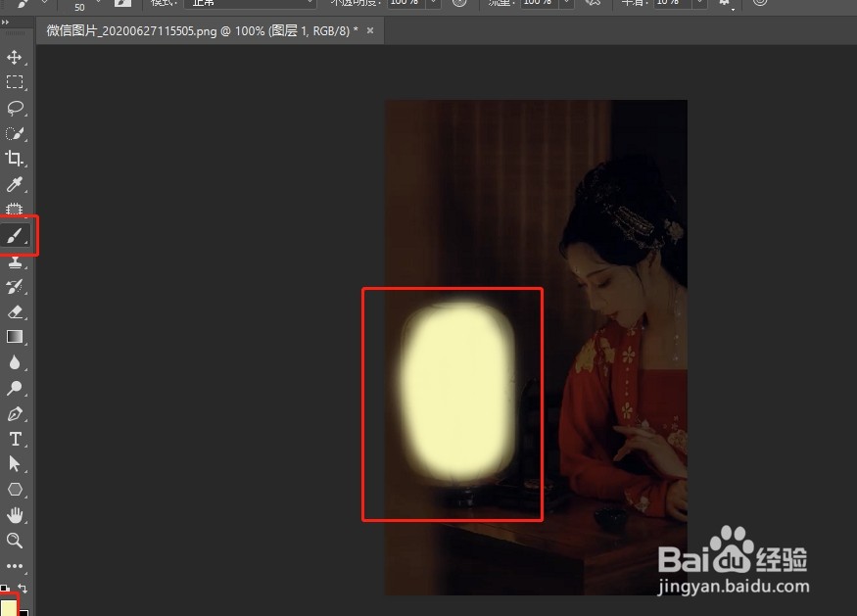Select the Hand tool
The width and height of the screenshot is (857, 616).
[x=15, y=515]
